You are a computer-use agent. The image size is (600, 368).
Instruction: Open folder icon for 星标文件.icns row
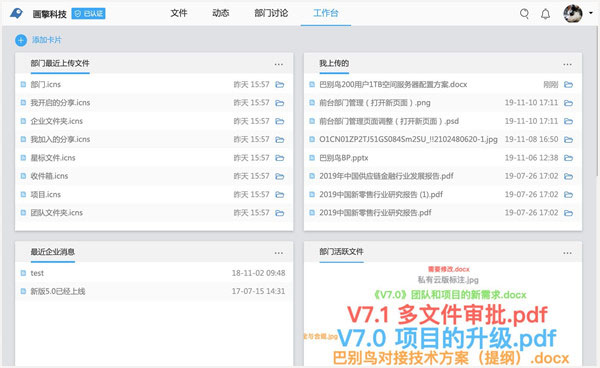pyautogui.click(x=280, y=158)
